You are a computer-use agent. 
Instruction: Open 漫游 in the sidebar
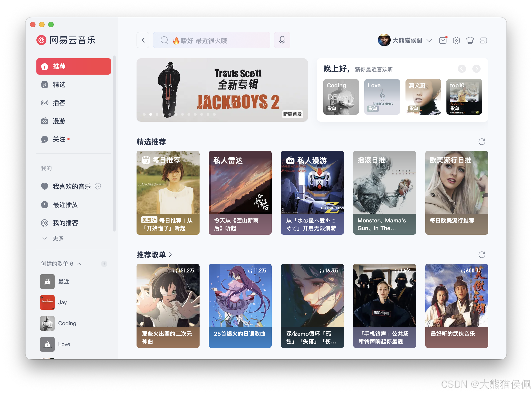click(x=73, y=121)
